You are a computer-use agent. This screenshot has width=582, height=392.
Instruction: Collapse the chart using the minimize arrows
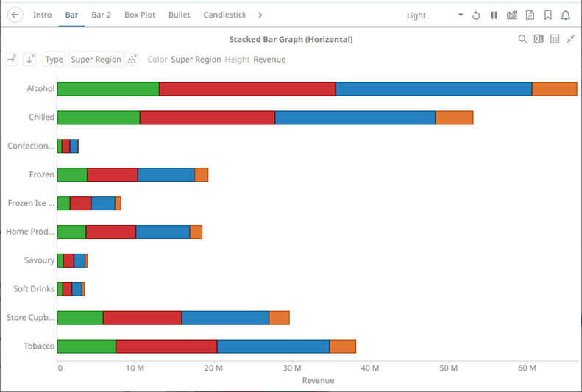pyautogui.click(x=571, y=39)
